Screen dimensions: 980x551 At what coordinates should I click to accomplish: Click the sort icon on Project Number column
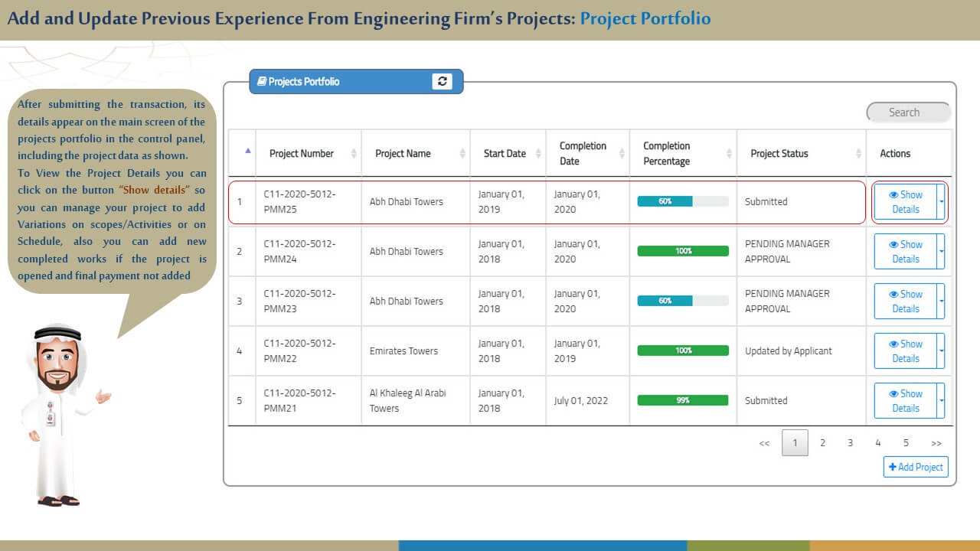(354, 154)
